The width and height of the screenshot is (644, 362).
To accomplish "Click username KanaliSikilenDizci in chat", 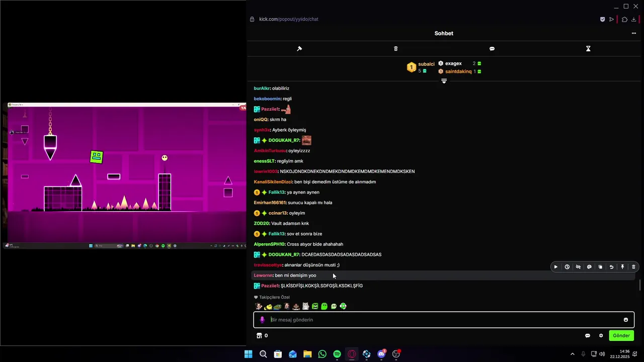I will [x=273, y=182].
